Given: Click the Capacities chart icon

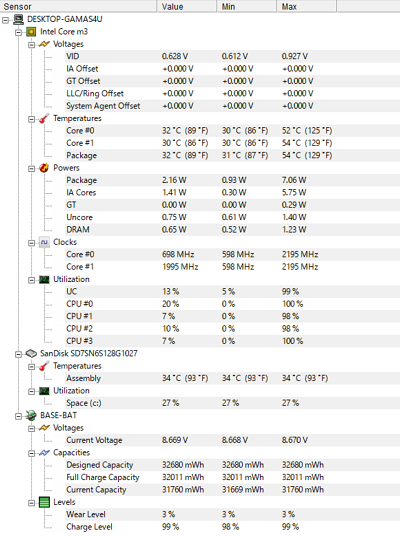Looking at the screenshot, I should (x=44, y=453).
